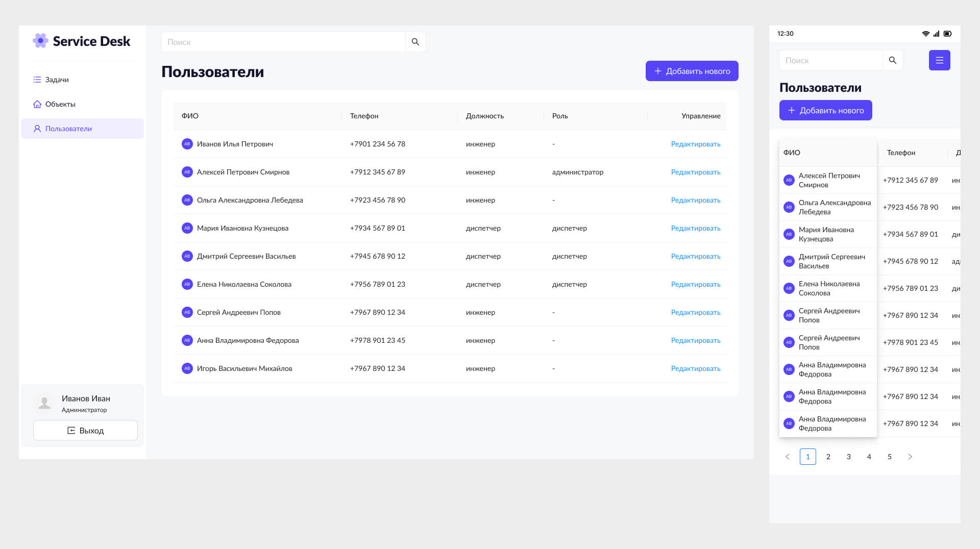Screen dimensions: 980x549
Task: Select pagination page 3
Action: pos(848,457)
